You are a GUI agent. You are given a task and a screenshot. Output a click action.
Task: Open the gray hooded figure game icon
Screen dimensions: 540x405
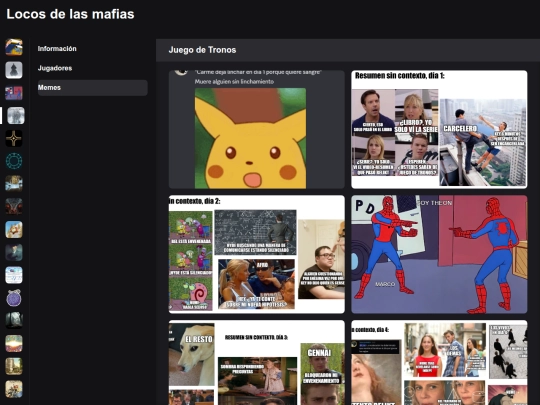click(x=14, y=70)
